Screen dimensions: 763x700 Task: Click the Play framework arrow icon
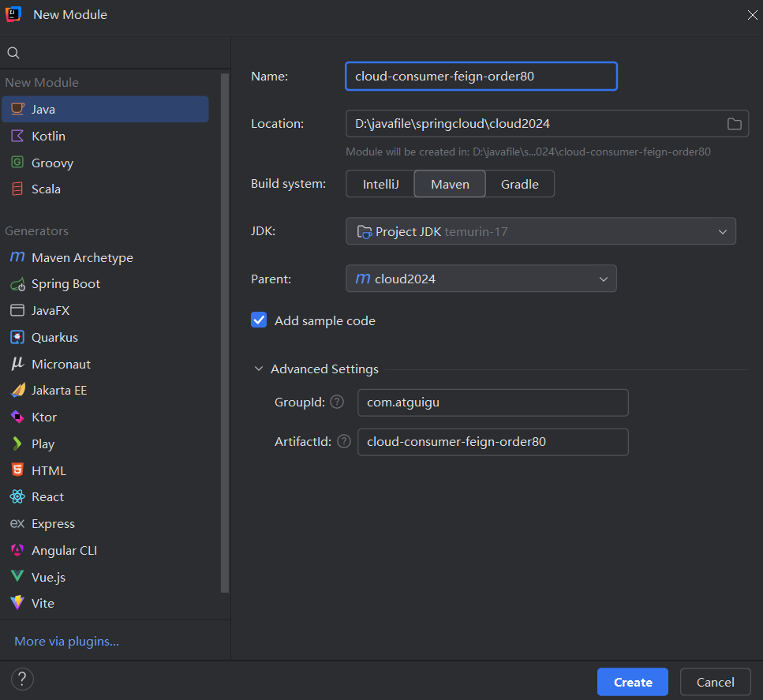(17, 444)
